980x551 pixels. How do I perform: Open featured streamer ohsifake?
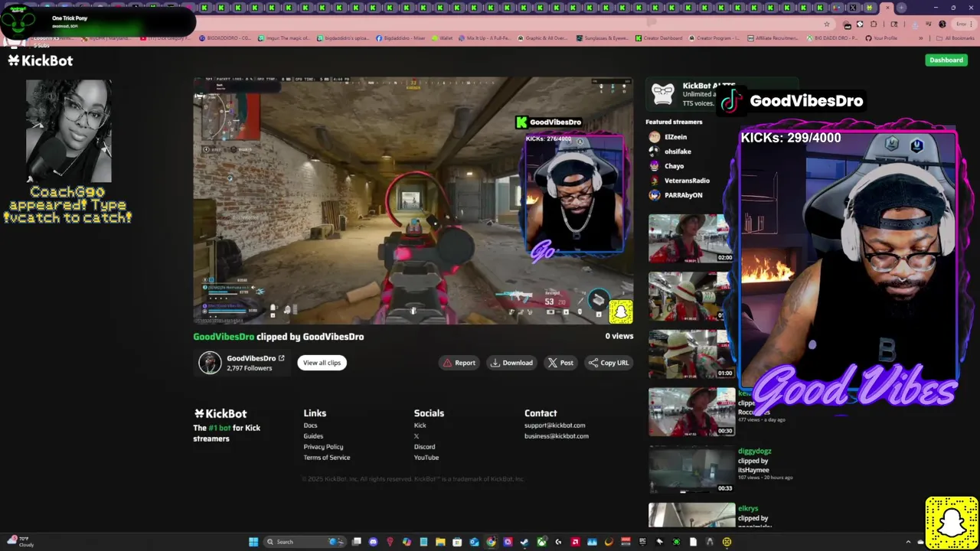tap(678, 152)
